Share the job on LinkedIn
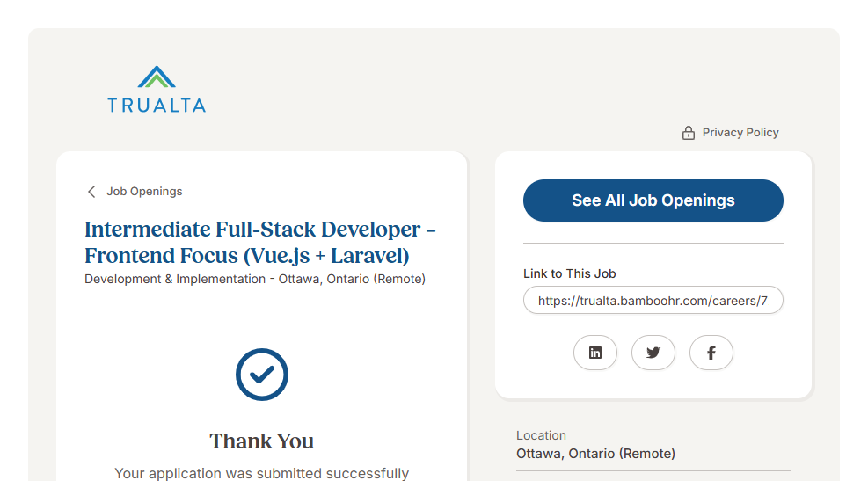The height and width of the screenshot is (481, 868). point(595,353)
